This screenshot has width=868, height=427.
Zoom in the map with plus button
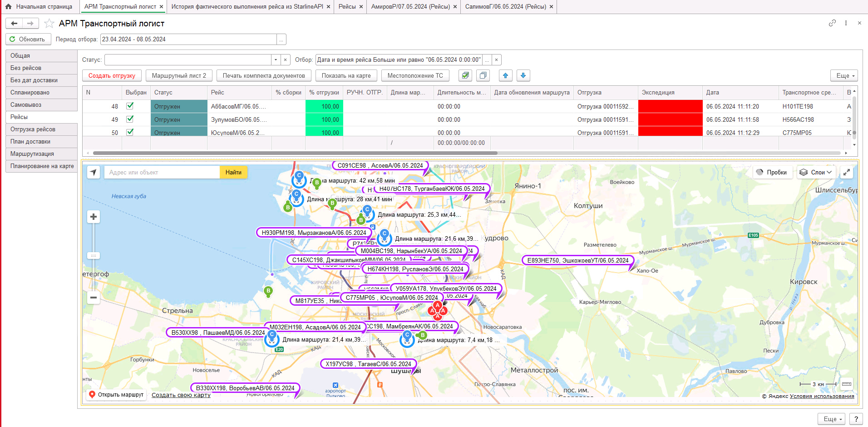(x=94, y=217)
